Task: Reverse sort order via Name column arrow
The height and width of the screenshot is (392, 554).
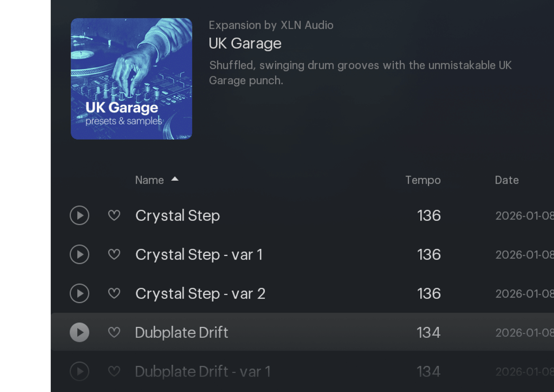Action: click(x=175, y=179)
